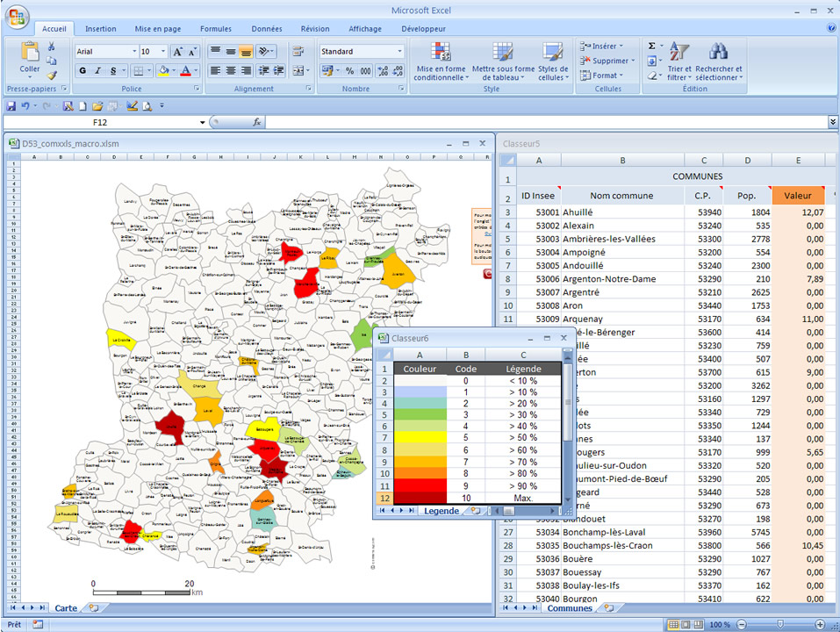The width and height of the screenshot is (840, 632).
Task: Toggle middle vertical alignment
Action: (x=230, y=52)
